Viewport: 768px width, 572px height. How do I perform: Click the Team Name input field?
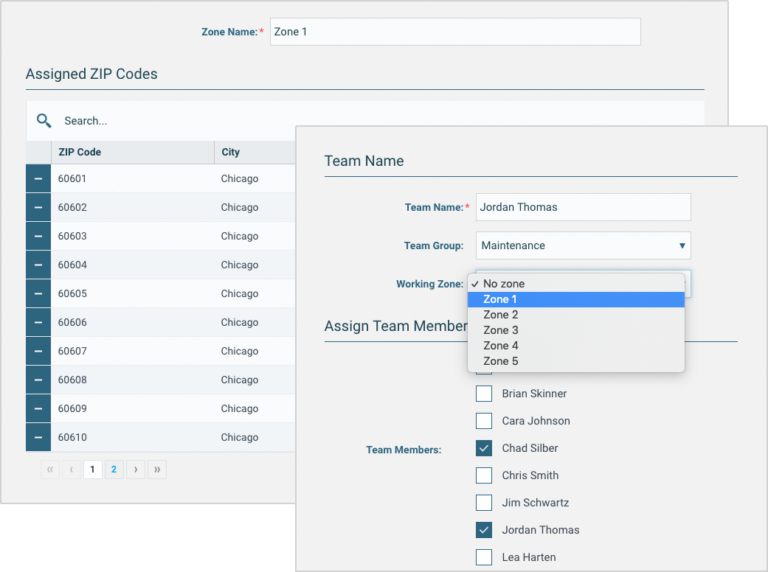583,207
